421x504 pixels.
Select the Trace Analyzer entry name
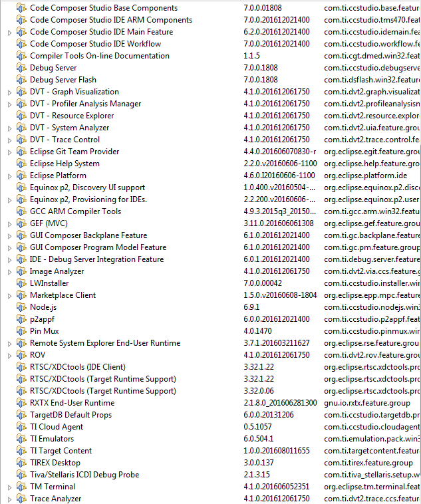pos(56,499)
